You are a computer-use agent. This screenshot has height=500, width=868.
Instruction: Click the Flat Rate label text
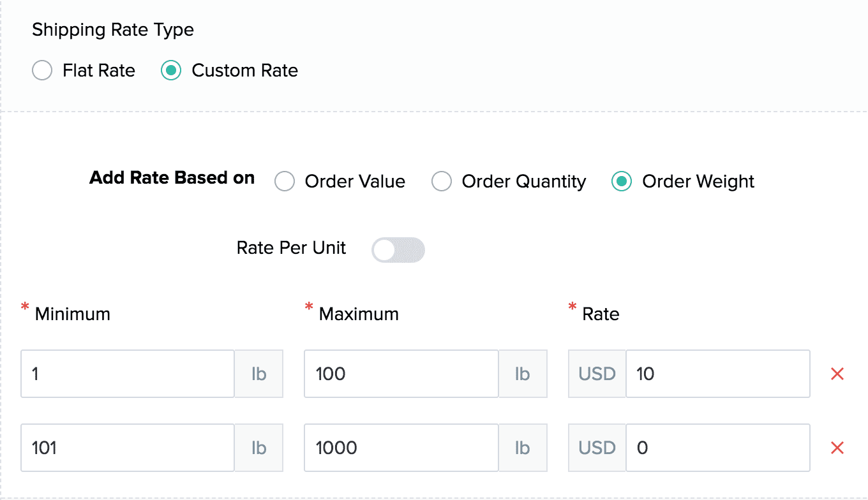pyautogui.click(x=99, y=70)
